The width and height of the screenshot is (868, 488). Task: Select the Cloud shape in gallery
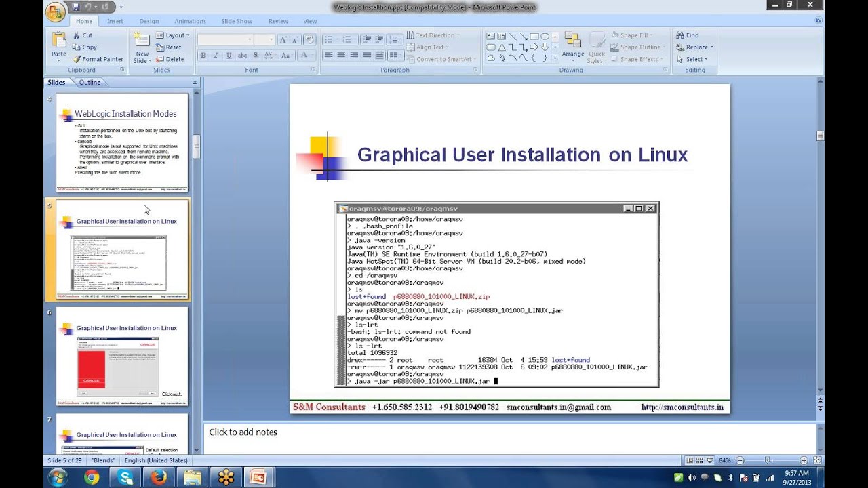[x=491, y=58]
